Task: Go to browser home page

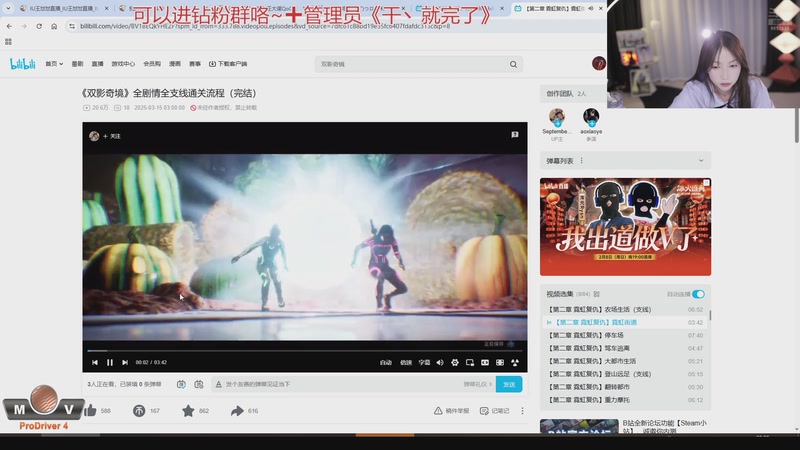Action: pyautogui.click(x=54, y=26)
